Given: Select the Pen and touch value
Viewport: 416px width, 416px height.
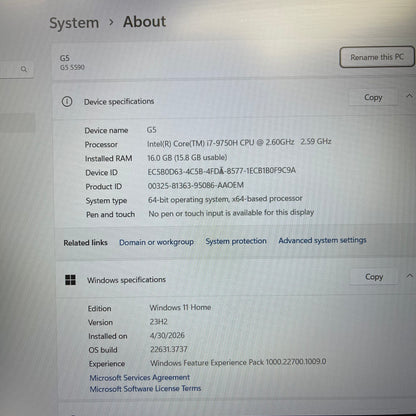Looking at the screenshot, I should tap(231, 213).
